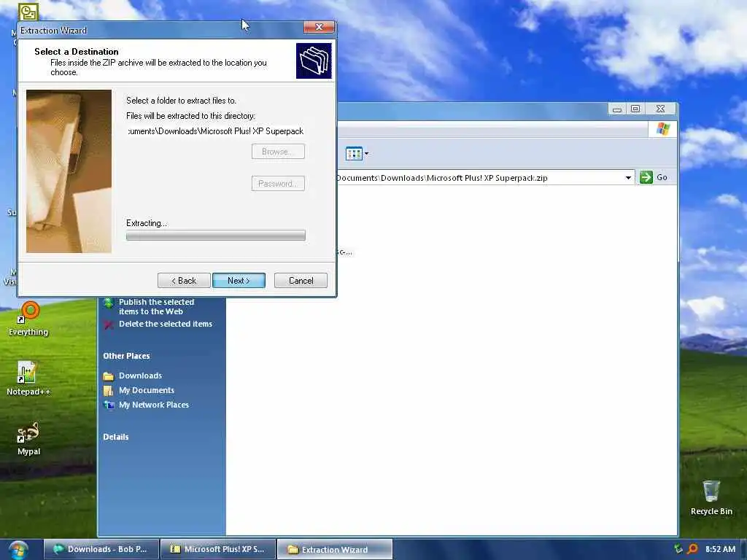Maximize the Explorer window behind

point(635,109)
